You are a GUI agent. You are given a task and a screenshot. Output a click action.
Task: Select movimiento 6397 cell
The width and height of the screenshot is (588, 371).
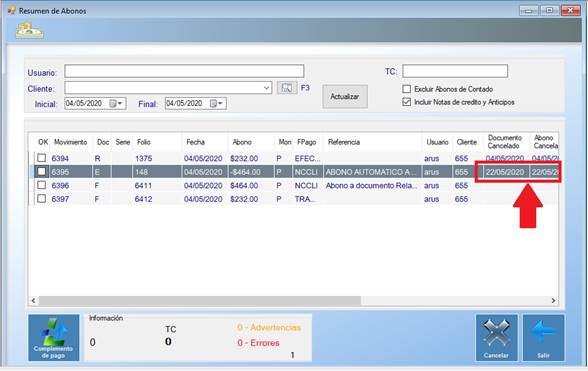60,199
